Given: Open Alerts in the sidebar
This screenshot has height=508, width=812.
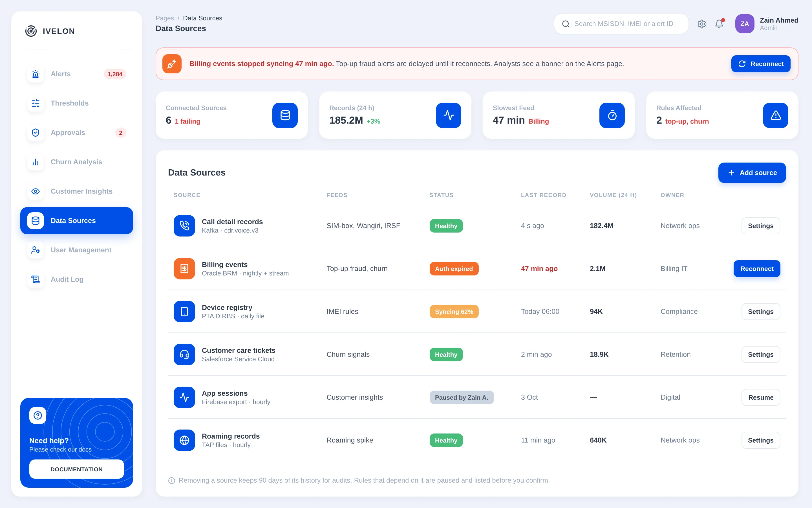Looking at the screenshot, I should point(76,74).
